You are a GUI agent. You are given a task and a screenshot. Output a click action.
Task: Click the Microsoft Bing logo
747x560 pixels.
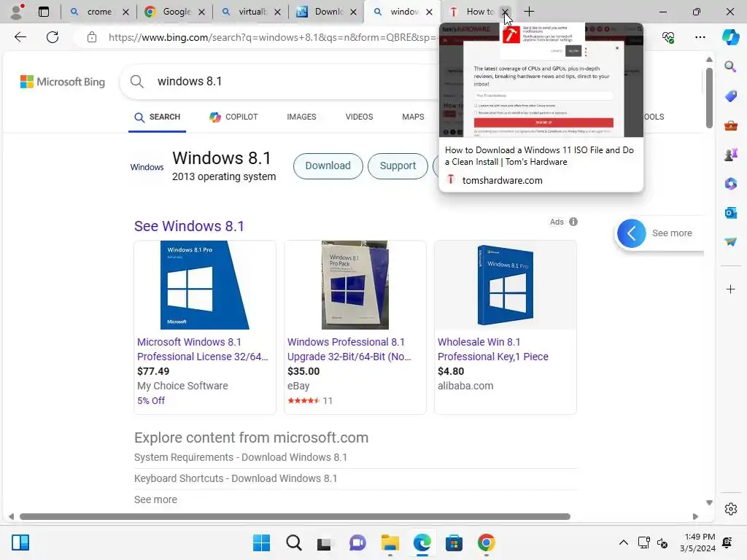63,82
